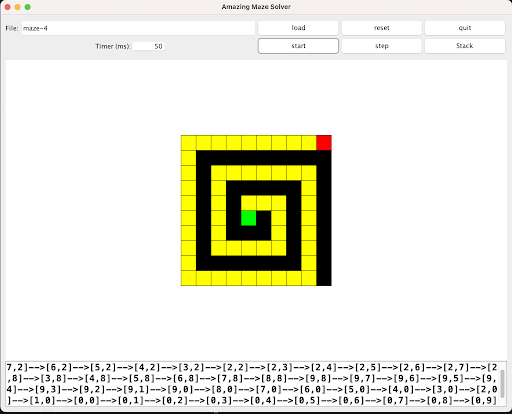This screenshot has height=414, width=512.
Task: Toggle the Stack mode button
Action: (x=465, y=46)
